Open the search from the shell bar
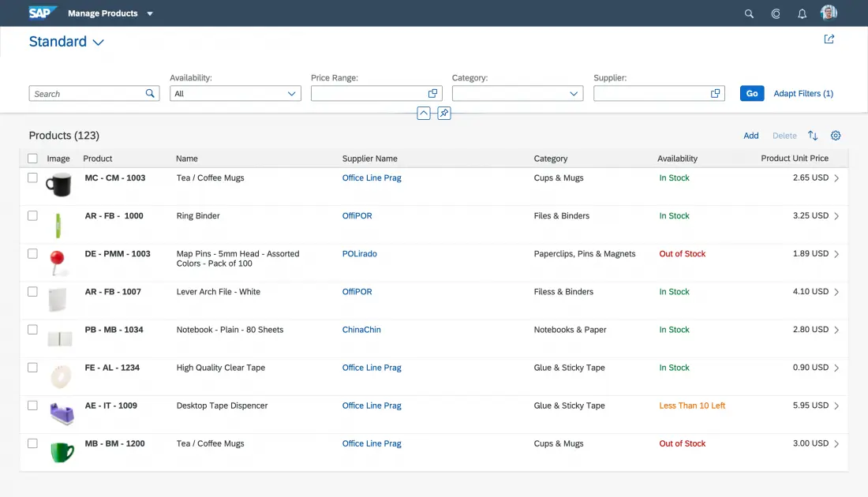The width and height of the screenshot is (868, 497). tap(748, 13)
